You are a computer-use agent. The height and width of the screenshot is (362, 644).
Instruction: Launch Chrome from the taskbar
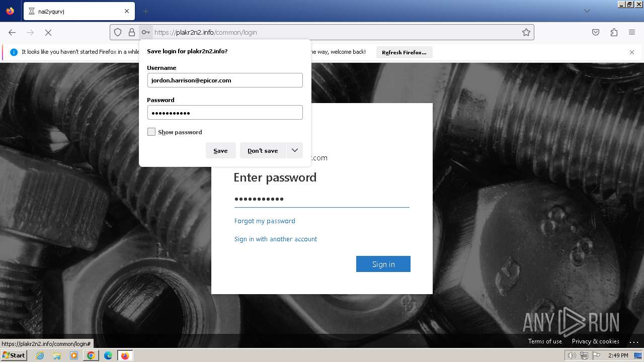pos(91,355)
